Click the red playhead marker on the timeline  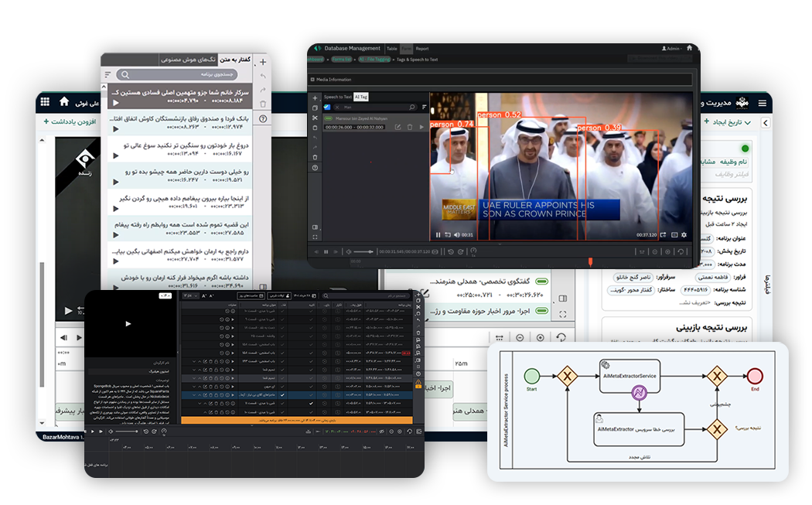[x=590, y=262]
